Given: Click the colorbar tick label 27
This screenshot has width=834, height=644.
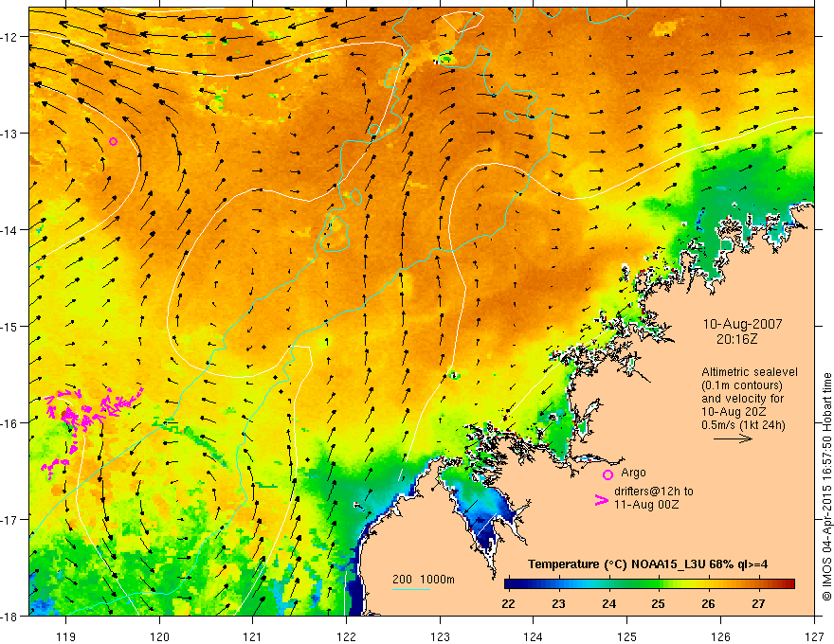Looking at the screenshot, I should 758,603.
